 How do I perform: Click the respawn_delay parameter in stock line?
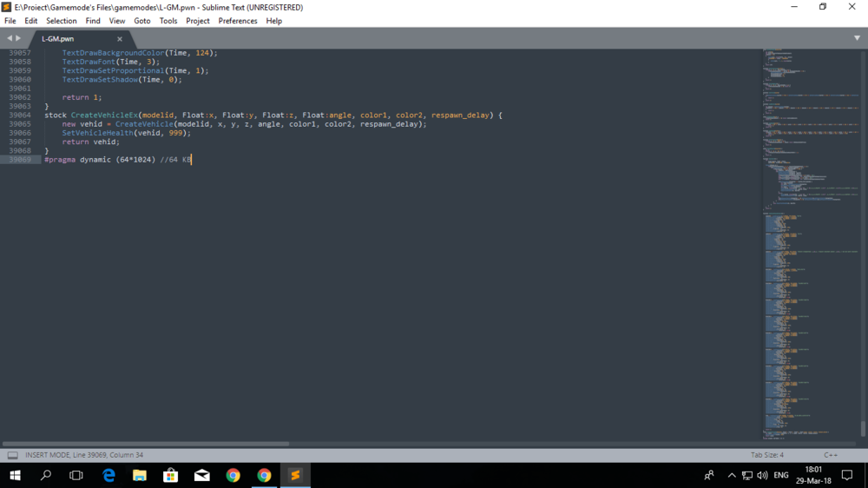click(x=460, y=115)
